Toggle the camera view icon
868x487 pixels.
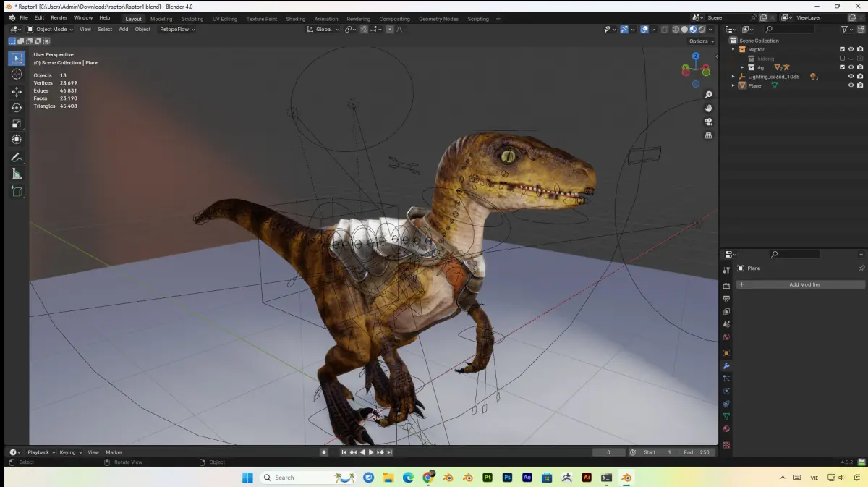click(709, 122)
